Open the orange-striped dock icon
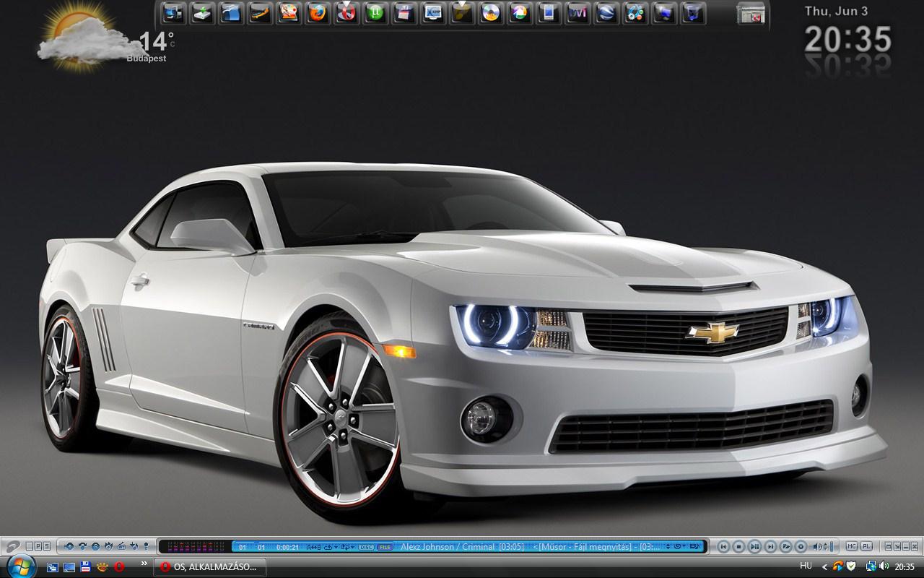Image resolution: width=924 pixels, height=578 pixels. point(260,12)
